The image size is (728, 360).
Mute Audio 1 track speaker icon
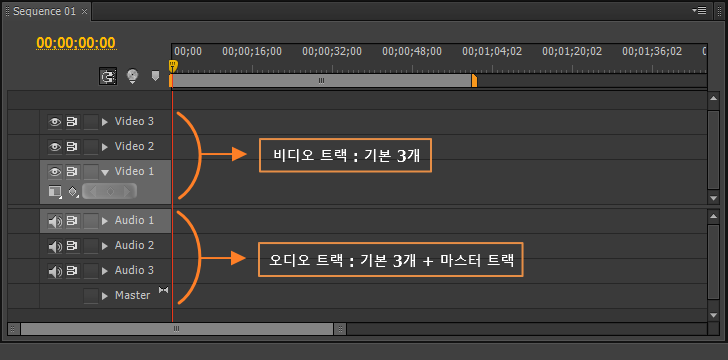point(55,222)
